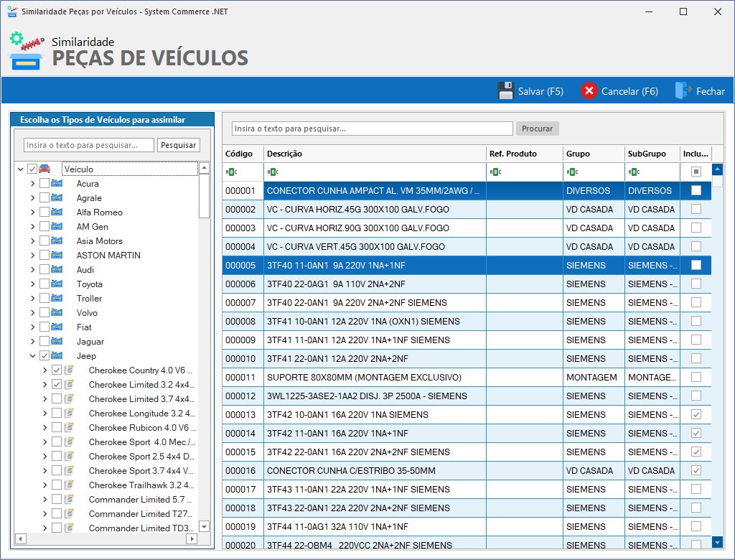Click the filter icon under Grupo column
This screenshot has height=560, width=735.
571,172
